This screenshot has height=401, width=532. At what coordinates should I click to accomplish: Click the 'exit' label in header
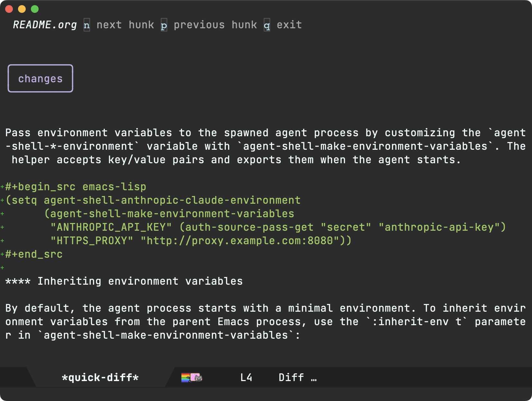tap(289, 25)
